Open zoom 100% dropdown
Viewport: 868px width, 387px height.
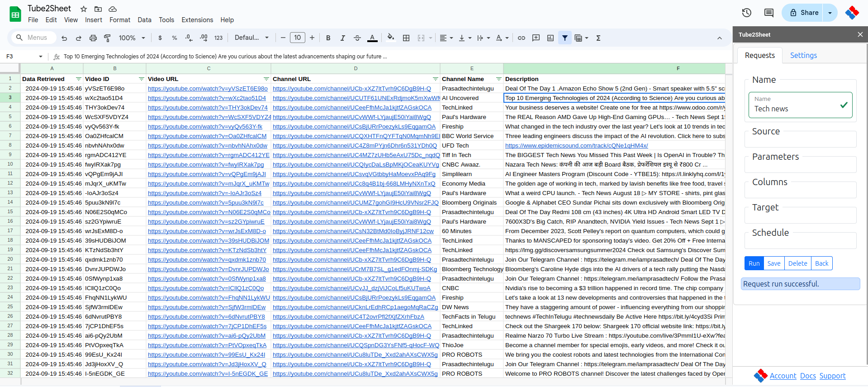point(132,38)
